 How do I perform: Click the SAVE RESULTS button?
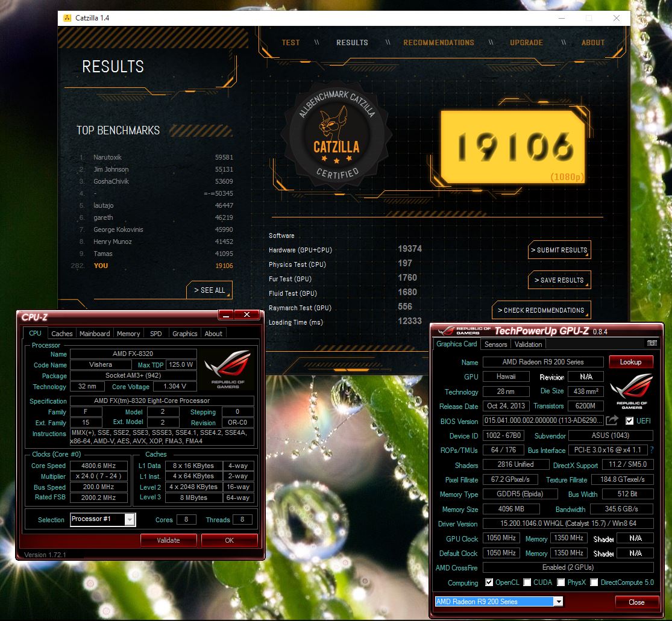click(x=559, y=279)
